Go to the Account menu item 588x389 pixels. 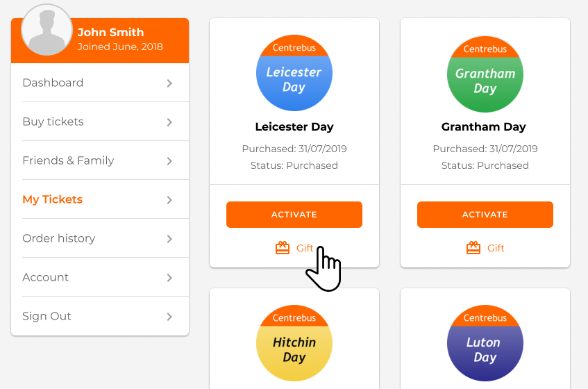point(100,277)
